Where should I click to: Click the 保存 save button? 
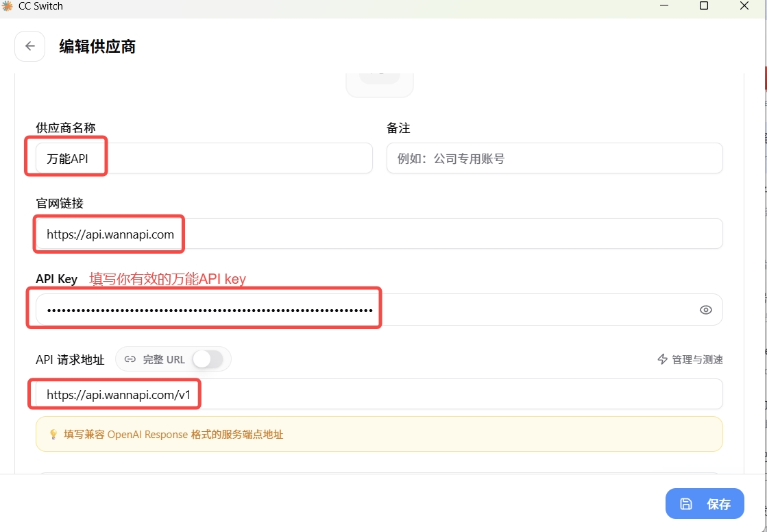(x=705, y=504)
